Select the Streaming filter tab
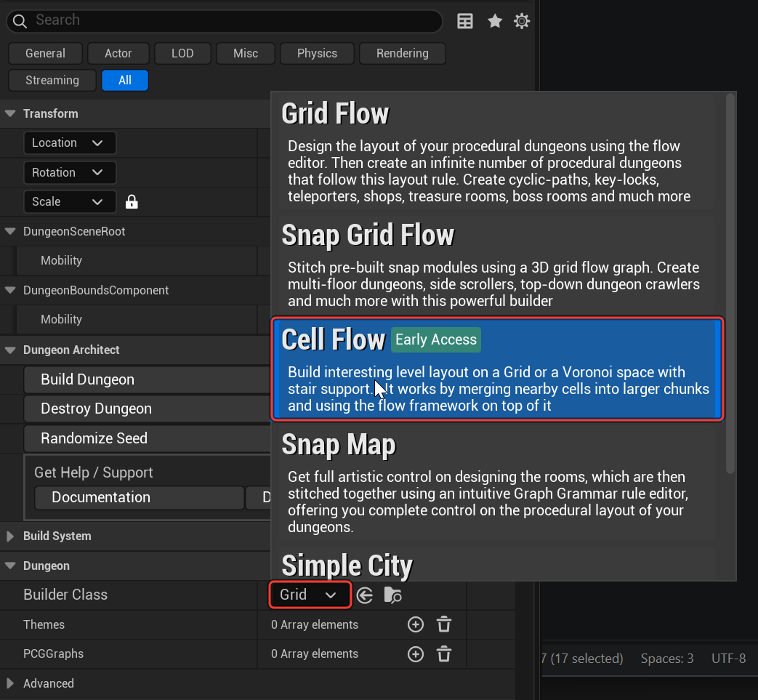 [52, 80]
